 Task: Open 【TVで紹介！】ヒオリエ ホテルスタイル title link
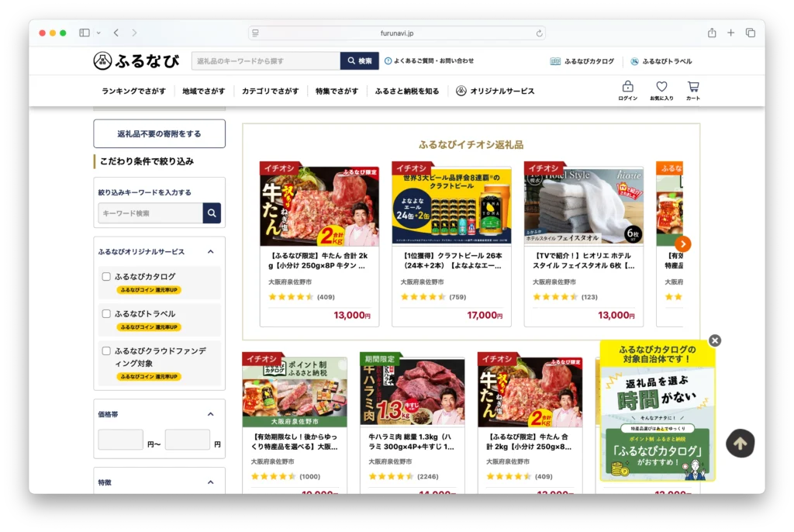click(583, 261)
